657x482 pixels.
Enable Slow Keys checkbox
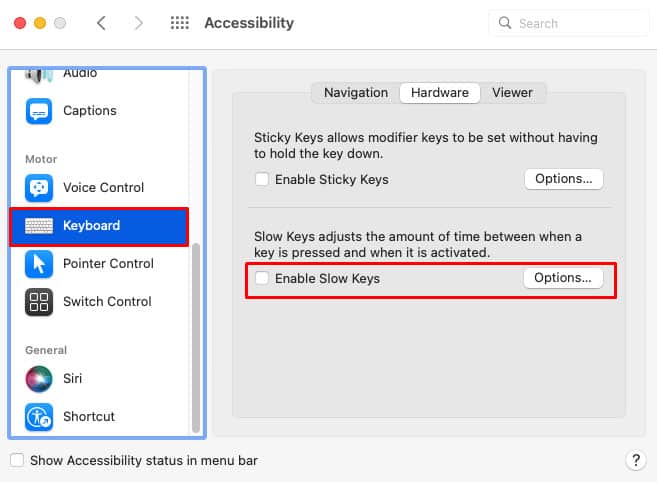262,278
